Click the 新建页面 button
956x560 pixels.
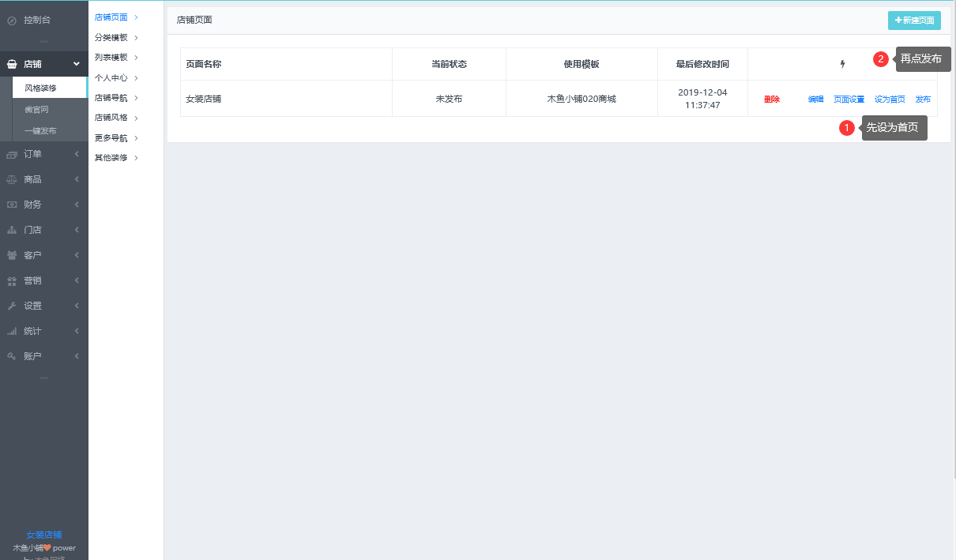coord(914,20)
